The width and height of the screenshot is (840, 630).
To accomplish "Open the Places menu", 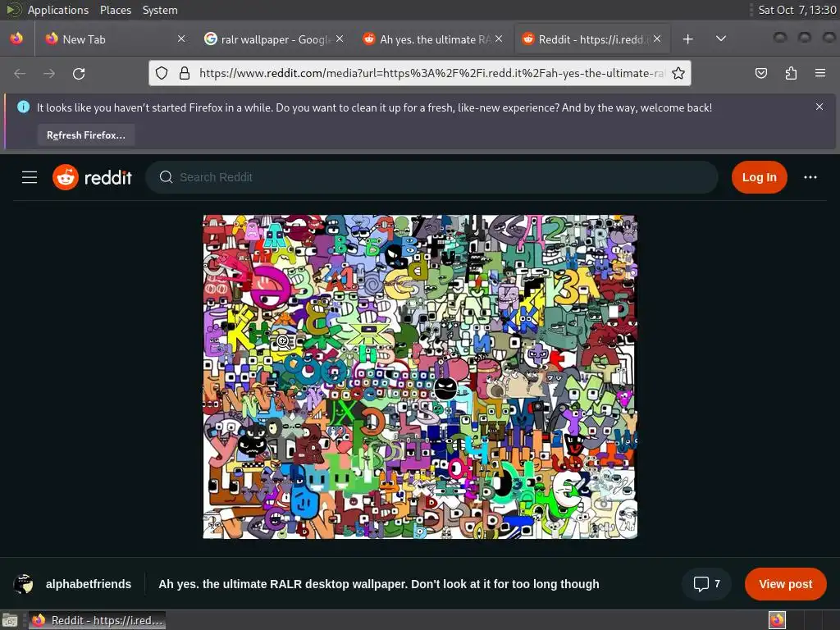I will coord(116,10).
